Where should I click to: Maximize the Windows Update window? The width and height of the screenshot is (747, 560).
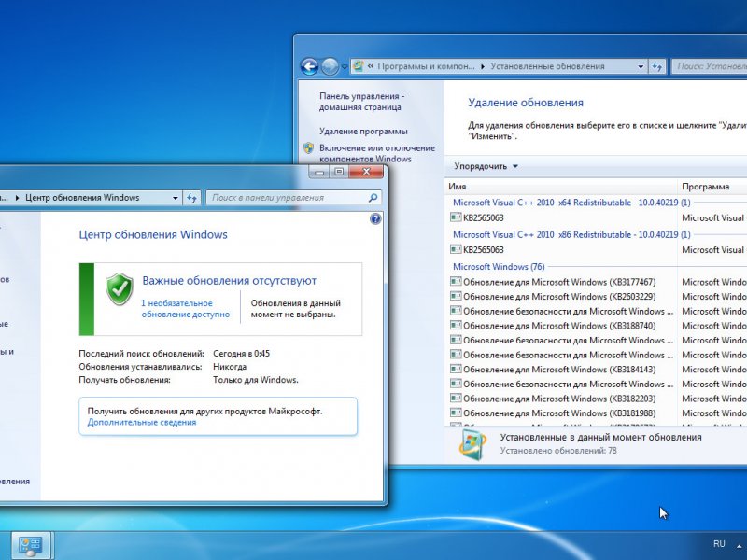(339, 172)
